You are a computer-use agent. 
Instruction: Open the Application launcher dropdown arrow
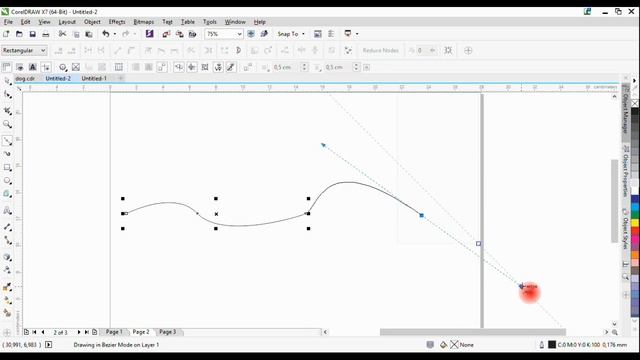coord(357,34)
